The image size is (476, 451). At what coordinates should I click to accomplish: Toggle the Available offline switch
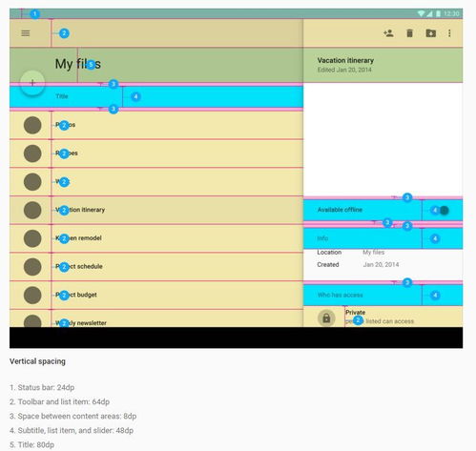pos(442,210)
